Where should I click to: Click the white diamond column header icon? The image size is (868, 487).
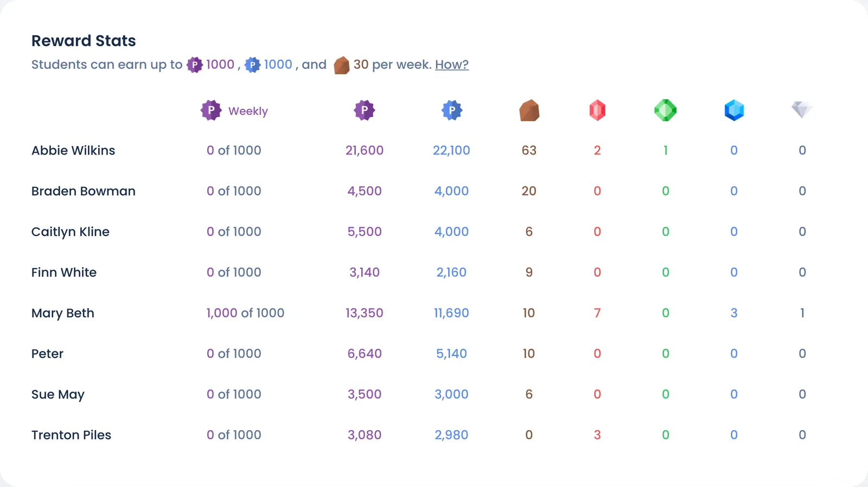tap(802, 110)
